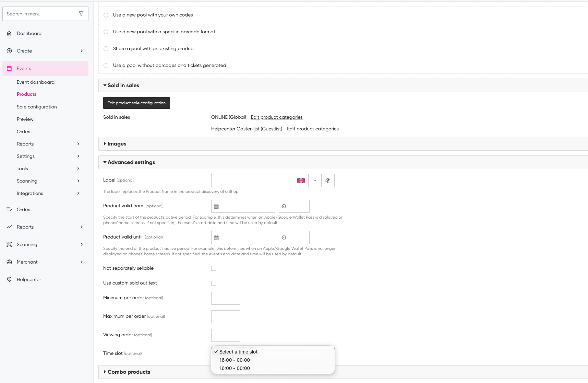The height and width of the screenshot is (383, 588).
Task: Click the Helpcenter question mark icon
Action: pos(9,279)
